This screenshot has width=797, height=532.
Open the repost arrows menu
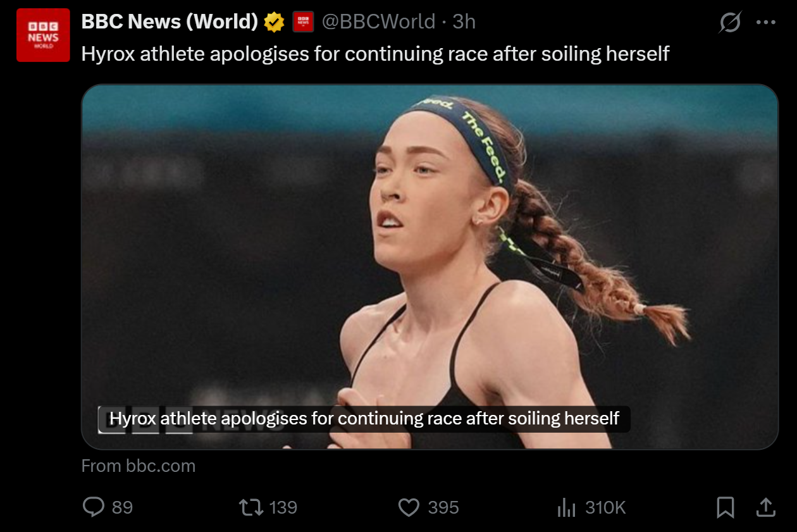click(x=251, y=507)
